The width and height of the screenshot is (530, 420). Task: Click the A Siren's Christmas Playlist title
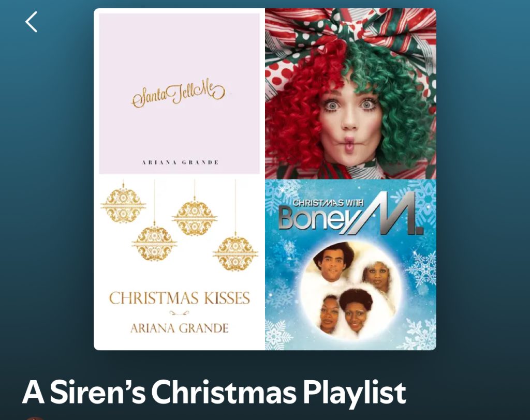coord(214,392)
